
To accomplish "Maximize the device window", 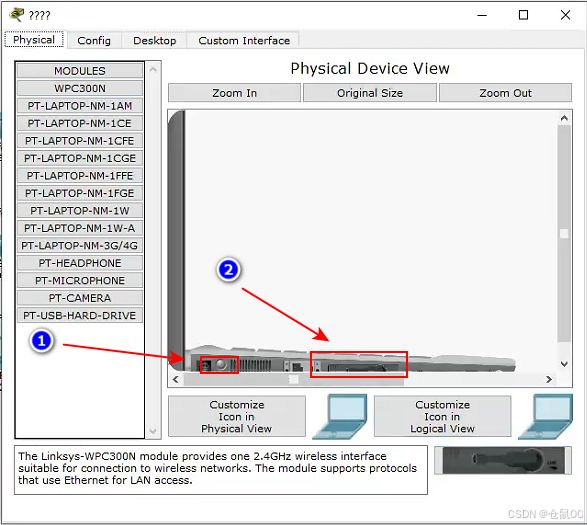I will click(x=523, y=15).
